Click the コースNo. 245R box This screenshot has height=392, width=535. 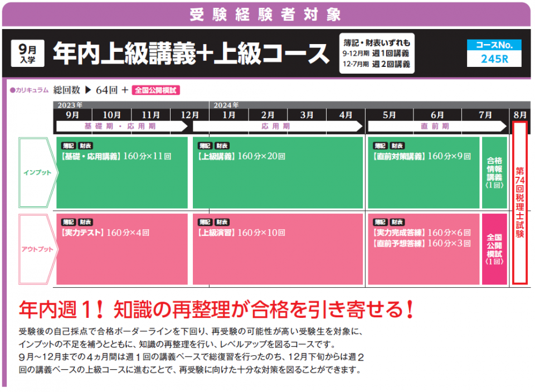(494, 54)
